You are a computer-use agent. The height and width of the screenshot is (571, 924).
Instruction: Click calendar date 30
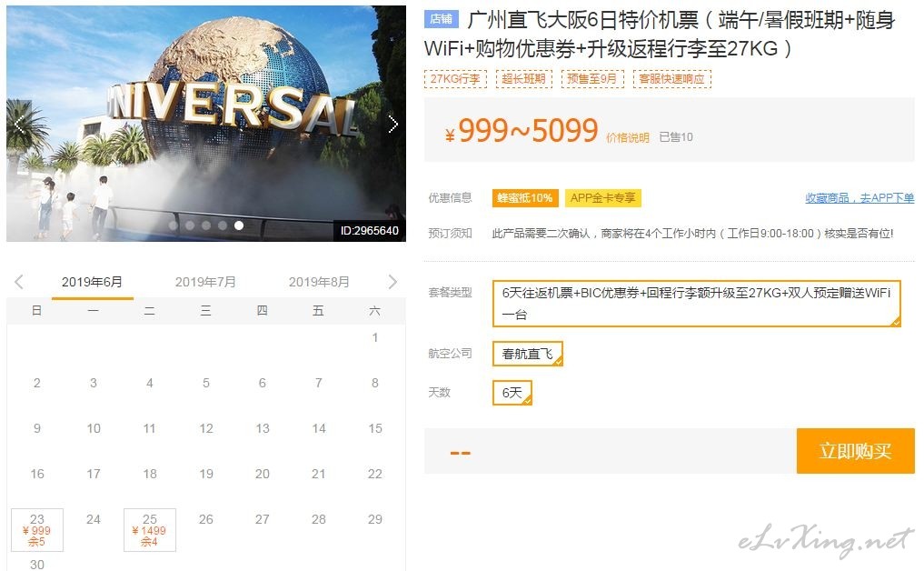(37, 565)
